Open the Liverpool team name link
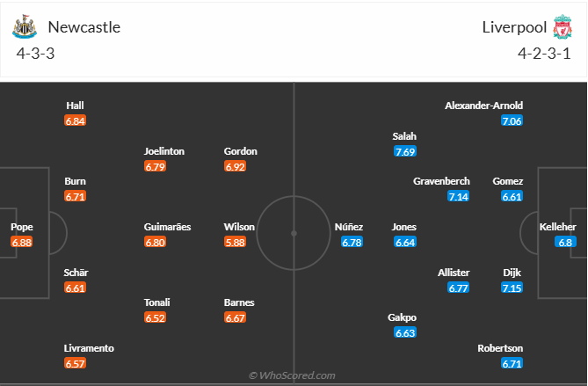This screenshot has width=588, height=386. tap(512, 27)
